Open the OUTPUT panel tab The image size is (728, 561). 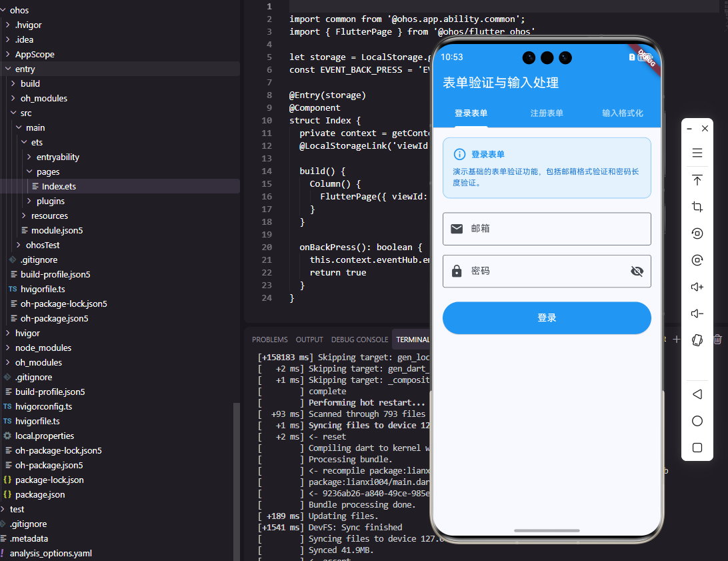(x=309, y=340)
